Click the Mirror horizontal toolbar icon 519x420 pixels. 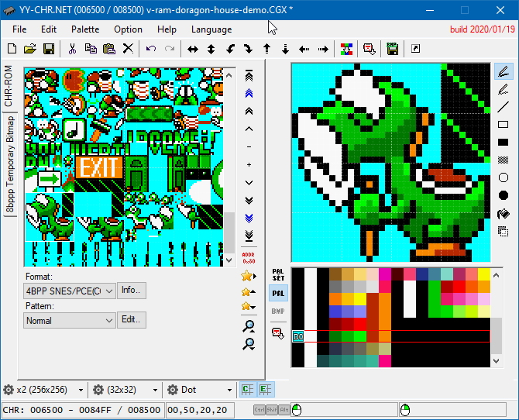click(192, 49)
